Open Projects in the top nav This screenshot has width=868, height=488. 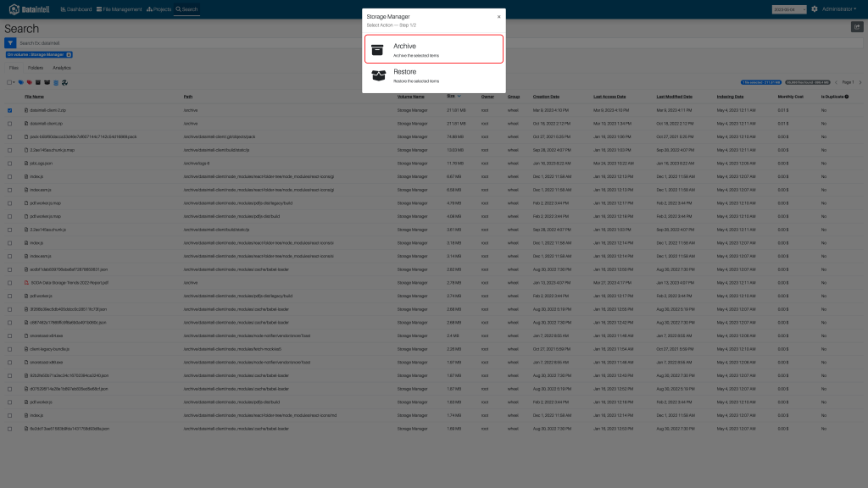click(159, 9)
